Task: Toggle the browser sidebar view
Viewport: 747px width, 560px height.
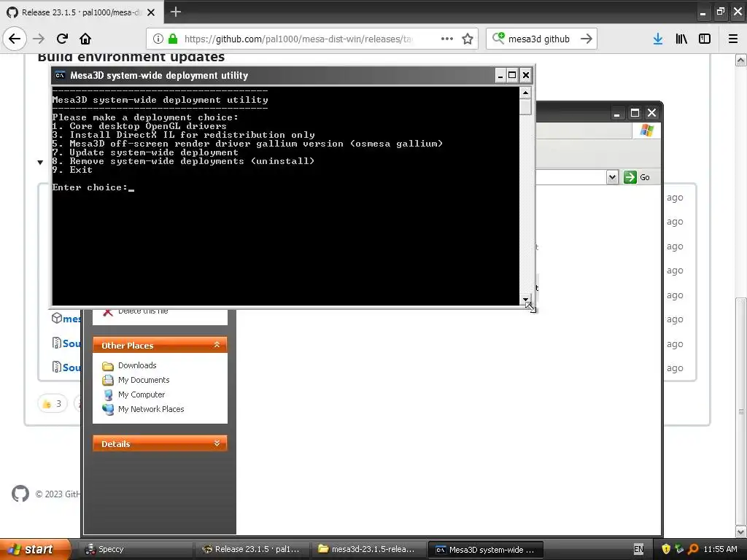Action: (705, 39)
